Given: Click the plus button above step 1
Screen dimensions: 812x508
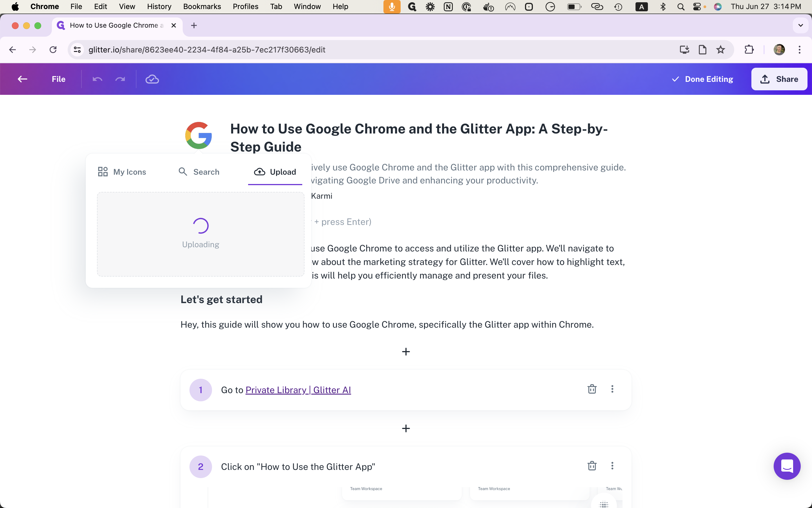Looking at the screenshot, I should pos(406,352).
